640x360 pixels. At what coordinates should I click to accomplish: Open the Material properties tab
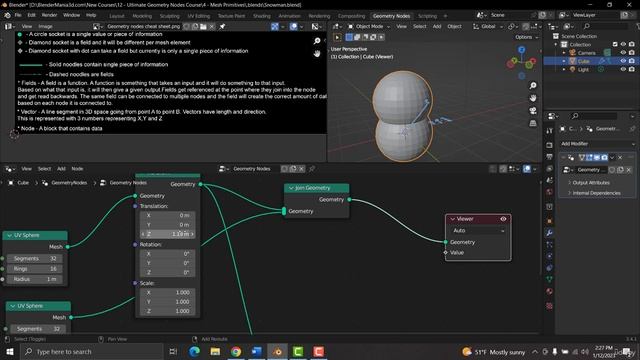pyautogui.click(x=549, y=291)
